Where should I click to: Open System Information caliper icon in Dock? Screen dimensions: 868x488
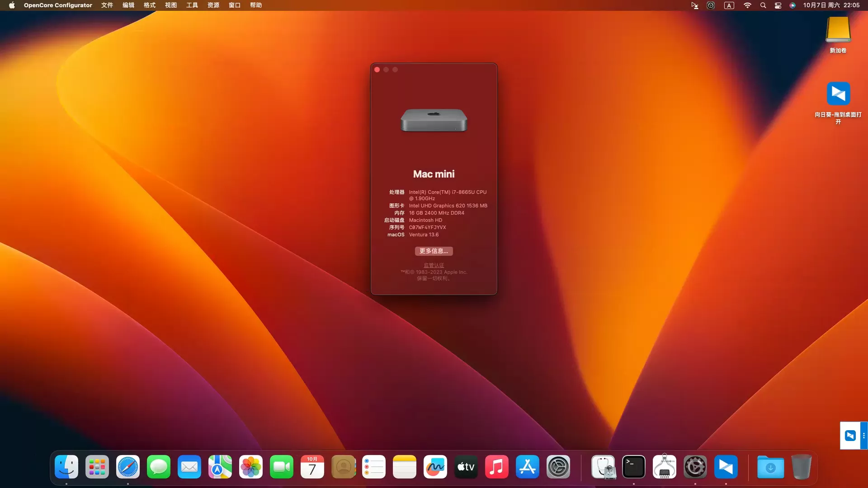[664, 467]
